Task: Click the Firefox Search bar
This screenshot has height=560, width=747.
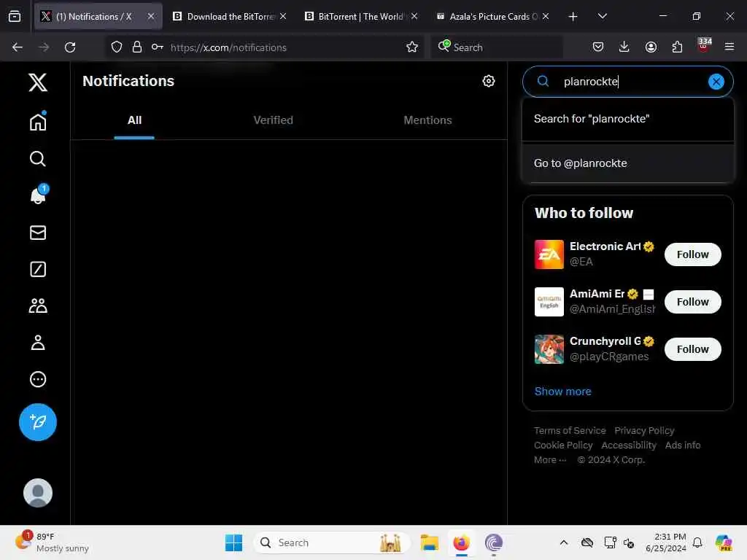Action: pyautogui.click(x=496, y=47)
